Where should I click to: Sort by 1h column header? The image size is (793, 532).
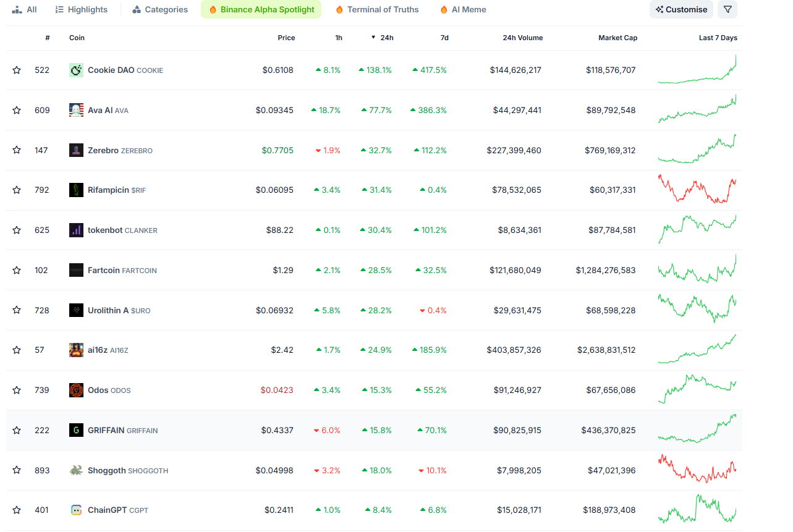[x=339, y=38]
